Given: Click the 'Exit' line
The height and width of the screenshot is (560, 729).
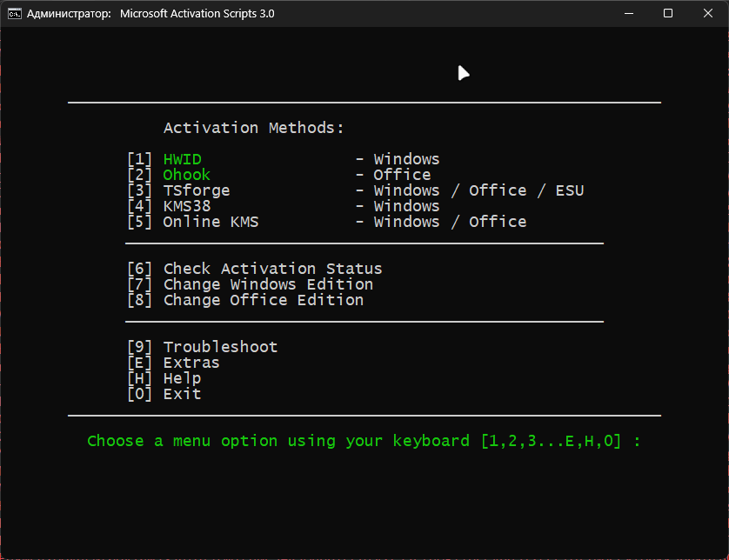Looking at the screenshot, I should (183, 394).
